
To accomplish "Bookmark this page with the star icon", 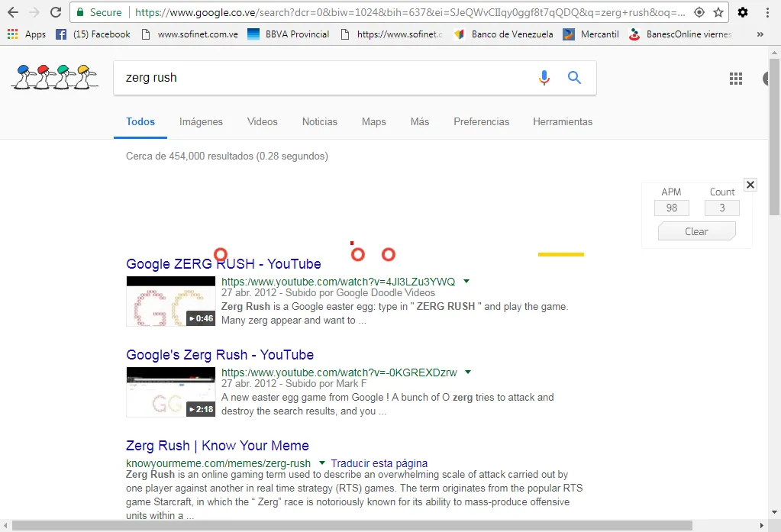I will tap(718, 12).
